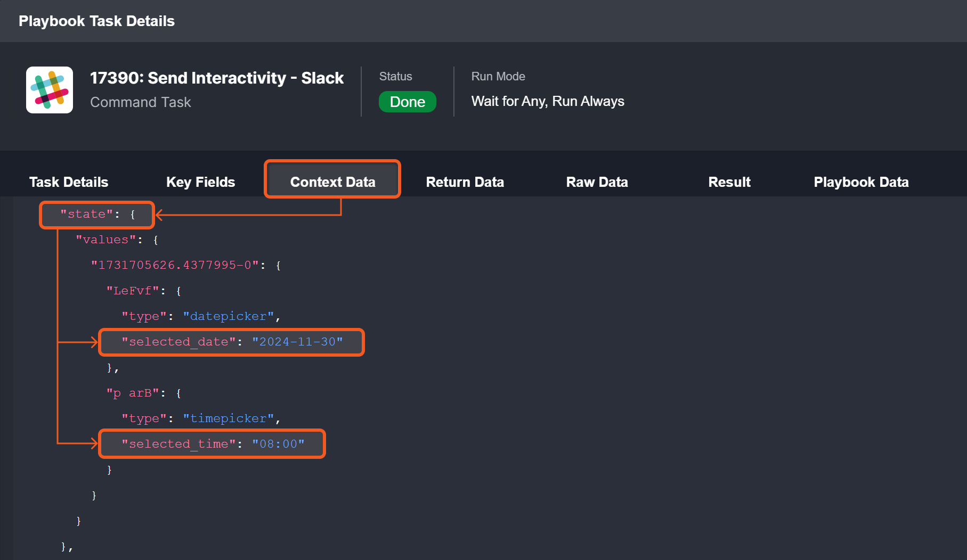This screenshot has width=967, height=560.
Task: Click the "datepicker" type value
Action: [229, 316]
